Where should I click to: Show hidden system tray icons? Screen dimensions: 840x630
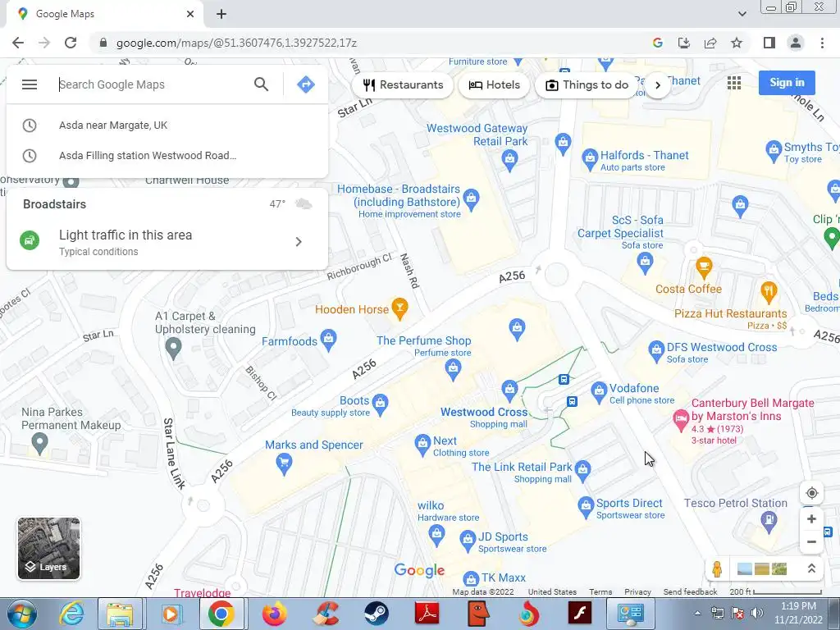click(697, 614)
